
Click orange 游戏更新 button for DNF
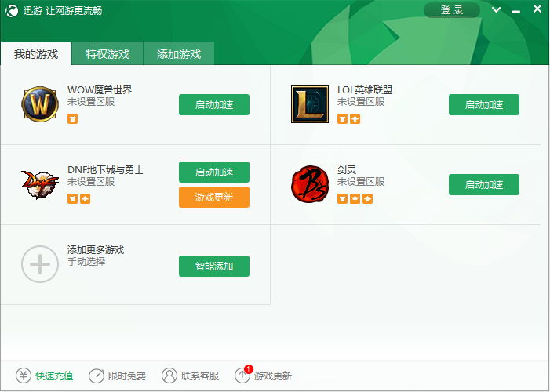(x=214, y=197)
